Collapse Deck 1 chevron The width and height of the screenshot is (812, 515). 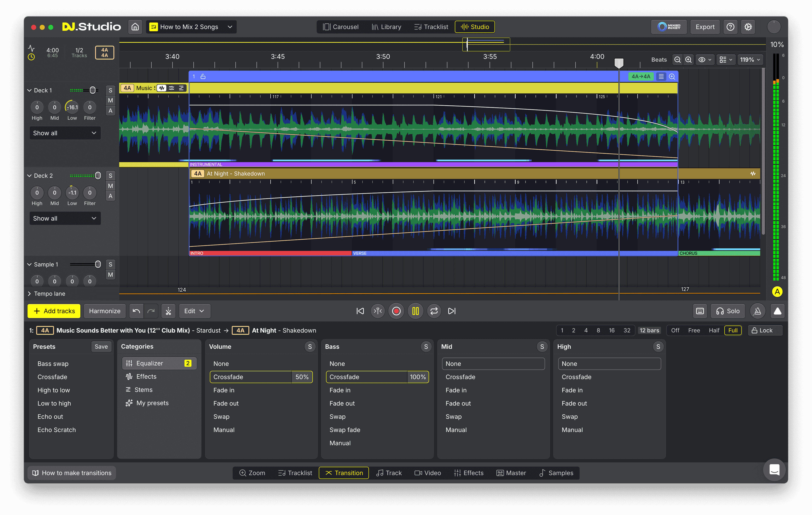coord(29,90)
